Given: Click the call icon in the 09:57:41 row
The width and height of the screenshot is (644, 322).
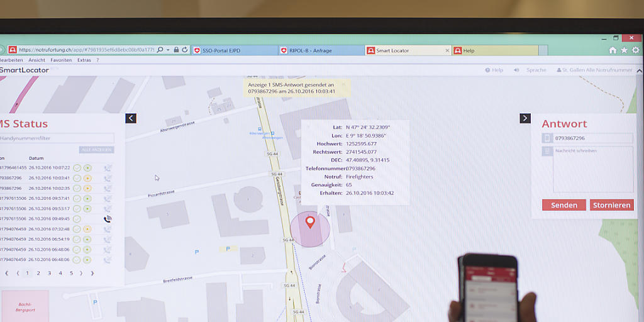Looking at the screenshot, I should coord(108,198).
